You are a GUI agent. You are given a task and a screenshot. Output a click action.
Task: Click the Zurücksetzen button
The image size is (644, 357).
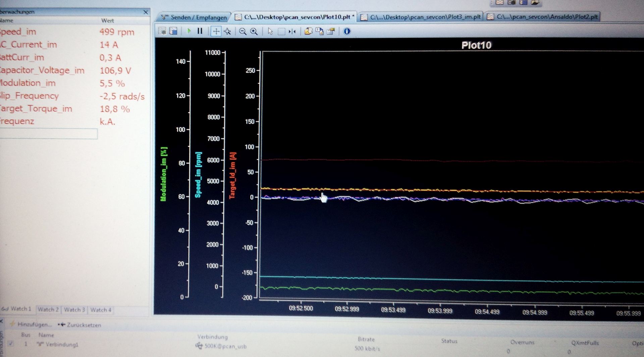[x=80, y=325]
